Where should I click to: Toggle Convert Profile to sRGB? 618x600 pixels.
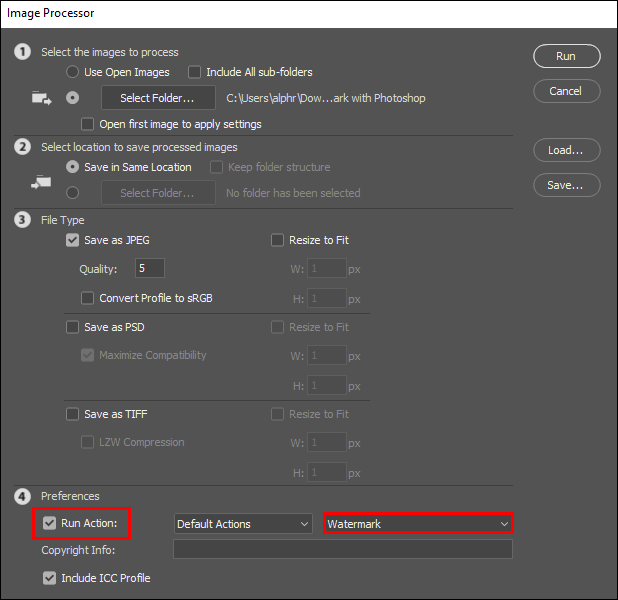click(87, 298)
